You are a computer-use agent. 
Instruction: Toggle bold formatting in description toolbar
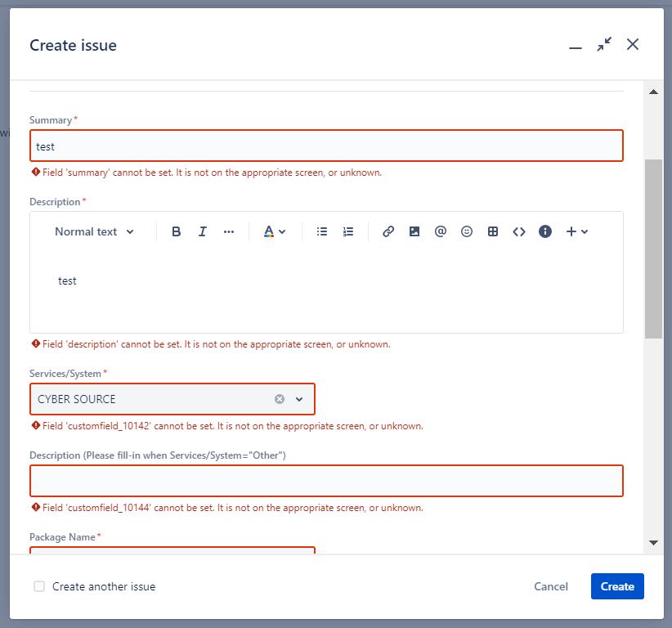[176, 231]
